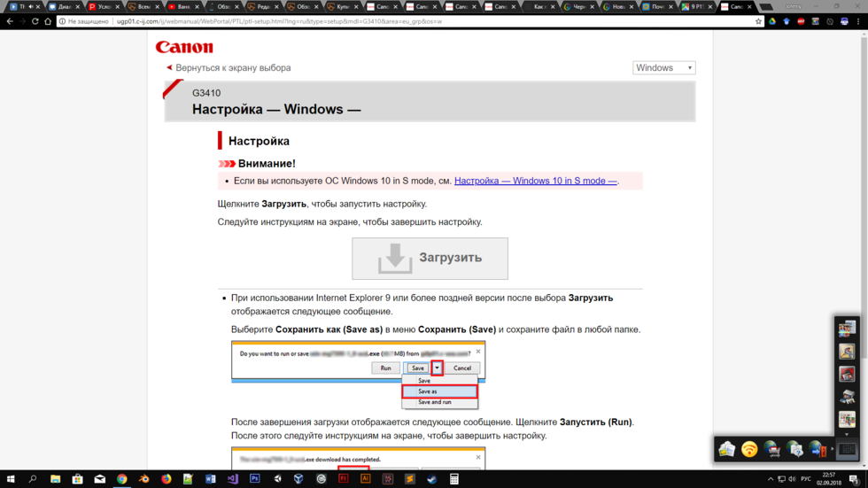This screenshot has height=488, width=868.
Task: Open Microsoft Word from the taskbar
Action: (x=210, y=479)
